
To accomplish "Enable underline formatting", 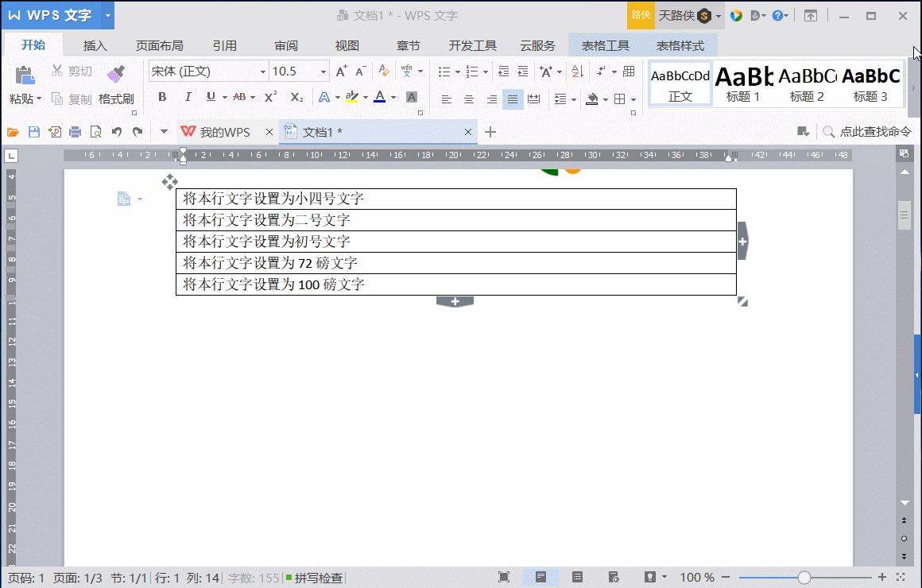I will pyautogui.click(x=211, y=97).
